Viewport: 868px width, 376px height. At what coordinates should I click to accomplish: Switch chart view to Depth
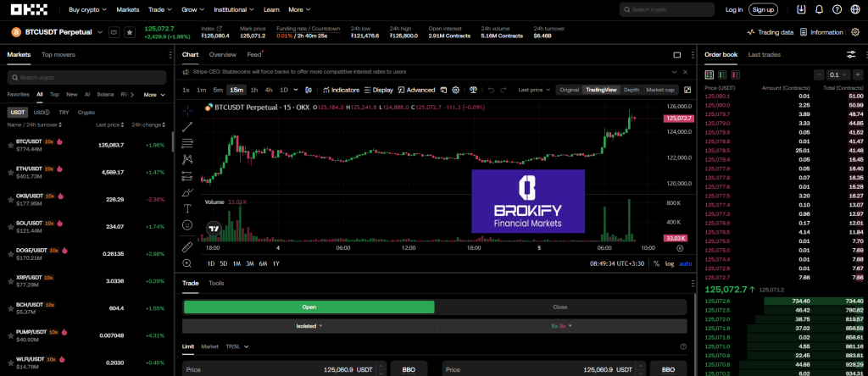pyautogui.click(x=632, y=90)
